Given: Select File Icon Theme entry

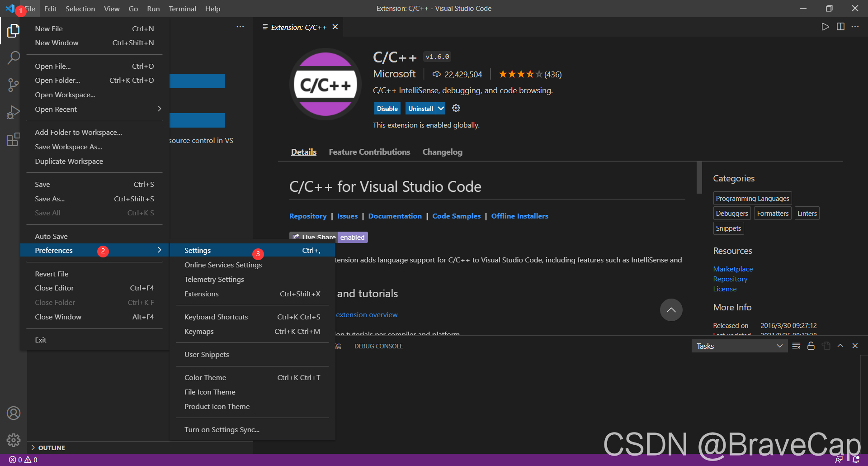Looking at the screenshot, I should tap(252, 392).
